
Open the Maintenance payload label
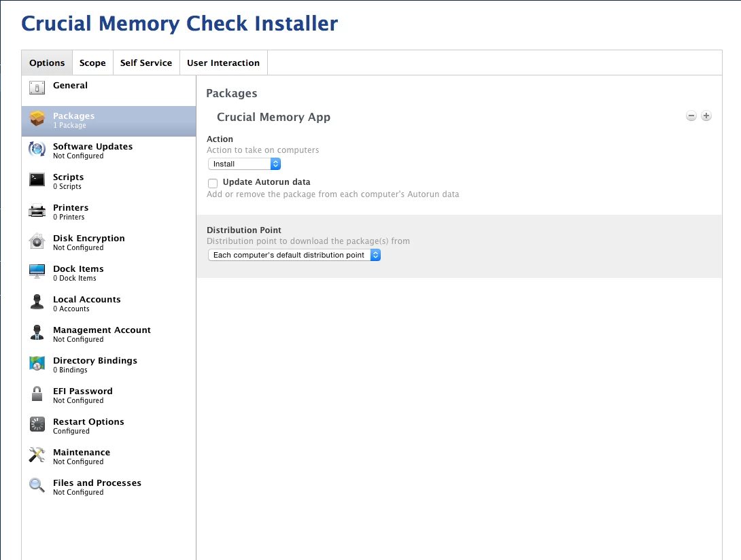coord(82,452)
